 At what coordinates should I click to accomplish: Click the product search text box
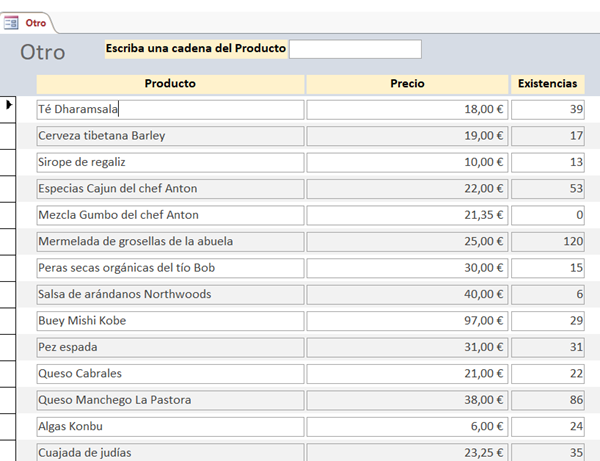point(355,49)
